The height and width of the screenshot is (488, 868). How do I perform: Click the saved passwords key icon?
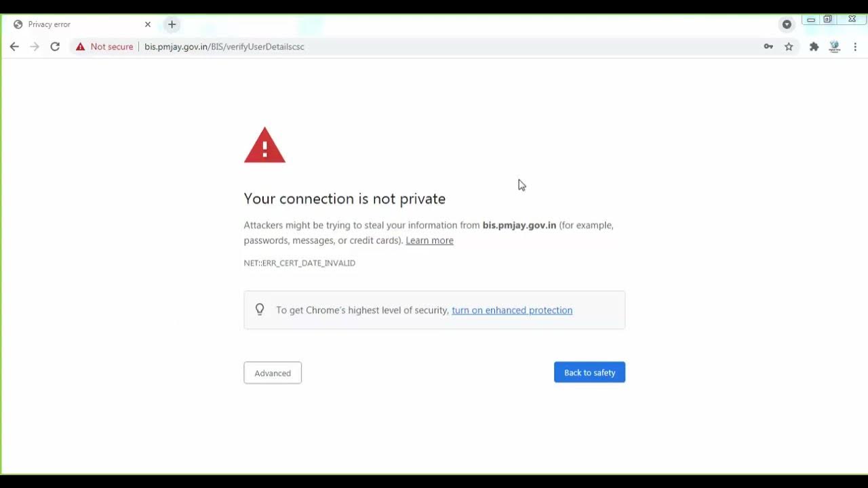[x=768, y=47]
